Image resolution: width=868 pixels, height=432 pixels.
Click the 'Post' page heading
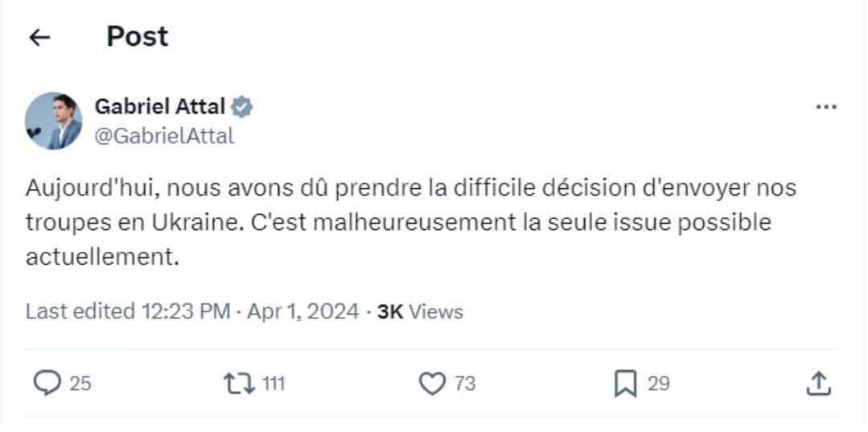138,36
